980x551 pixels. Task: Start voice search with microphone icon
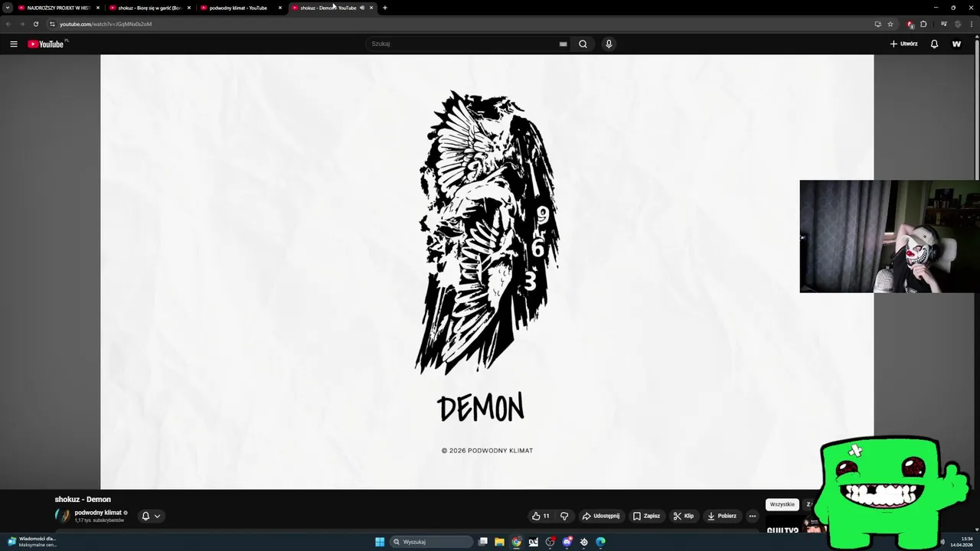click(x=609, y=44)
